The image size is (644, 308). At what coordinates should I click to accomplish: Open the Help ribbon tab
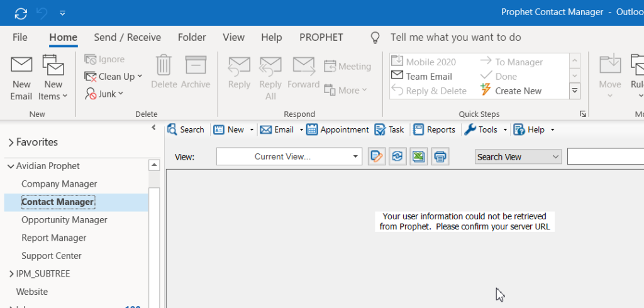(x=272, y=37)
